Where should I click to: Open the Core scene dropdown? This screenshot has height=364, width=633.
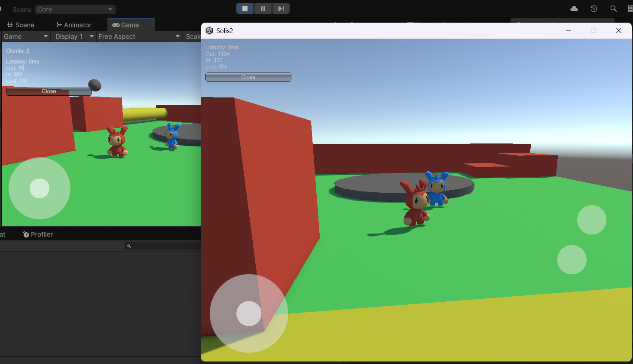(75, 9)
